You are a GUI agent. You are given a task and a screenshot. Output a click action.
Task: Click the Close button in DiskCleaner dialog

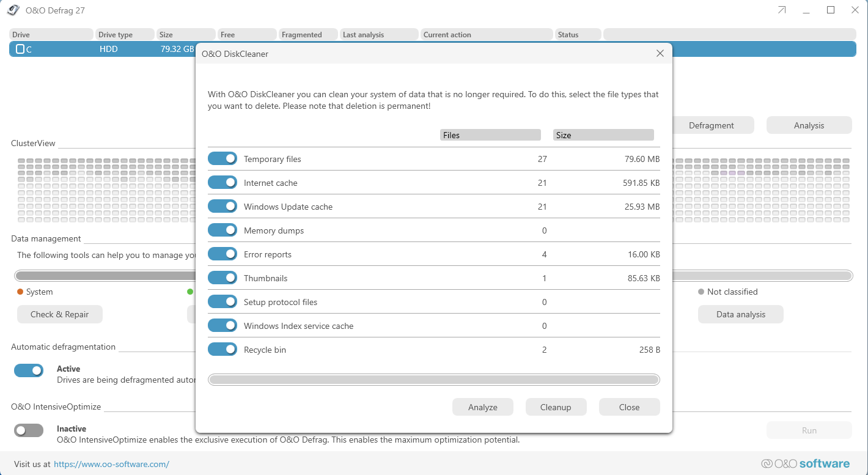click(629, 407)
